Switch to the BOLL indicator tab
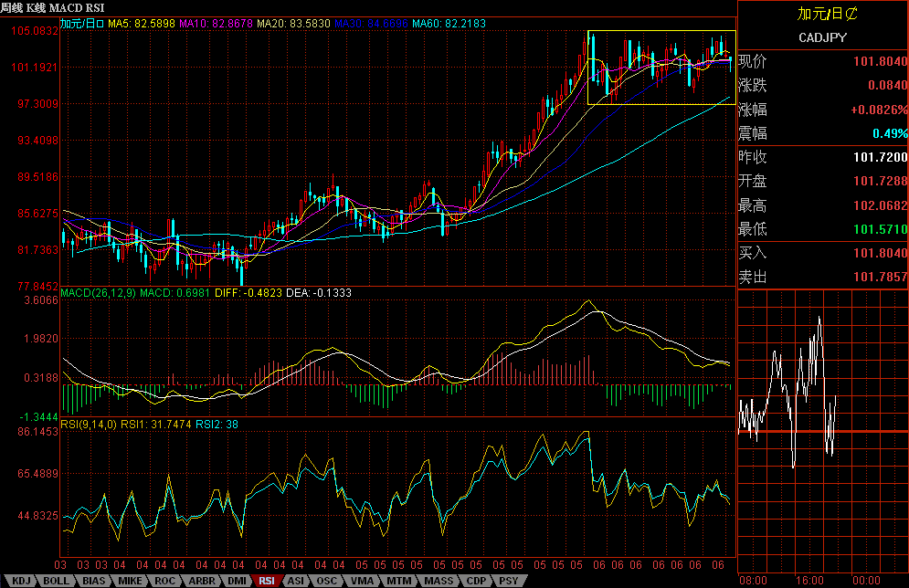 pos(57,581)
